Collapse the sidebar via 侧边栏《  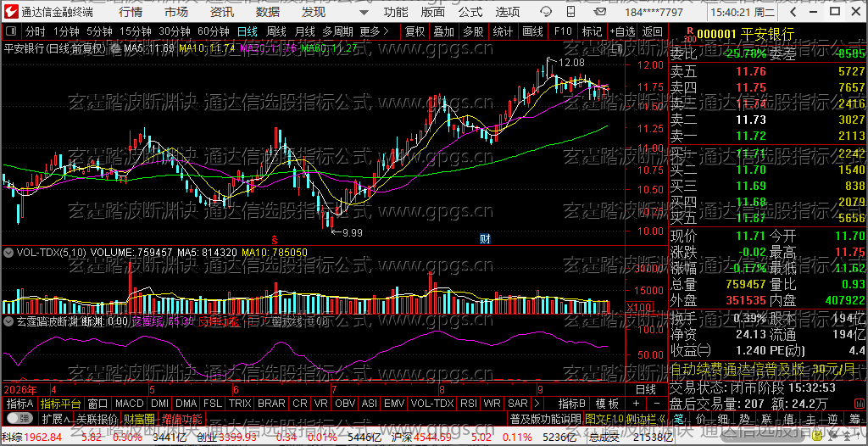point(646,418)
